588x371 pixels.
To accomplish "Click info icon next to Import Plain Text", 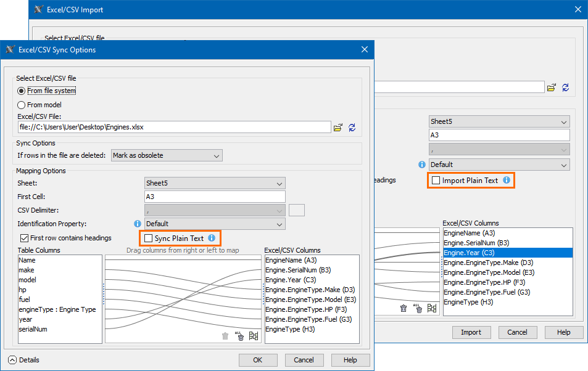I will [x=507, y=181].
